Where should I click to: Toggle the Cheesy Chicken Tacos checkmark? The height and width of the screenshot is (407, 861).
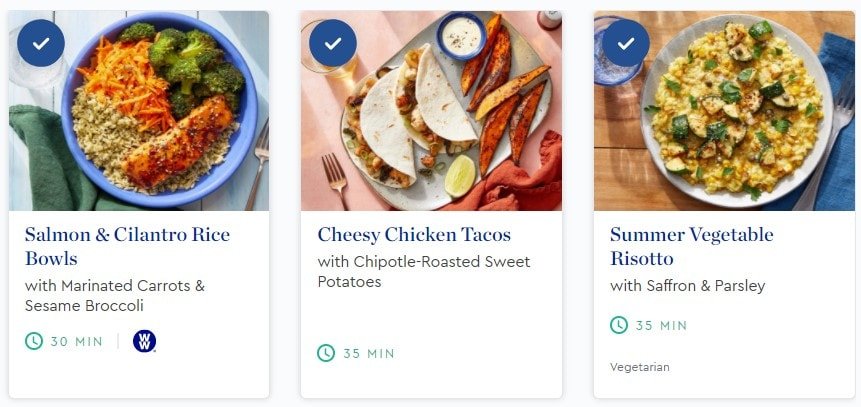click(x=333, y=43)
